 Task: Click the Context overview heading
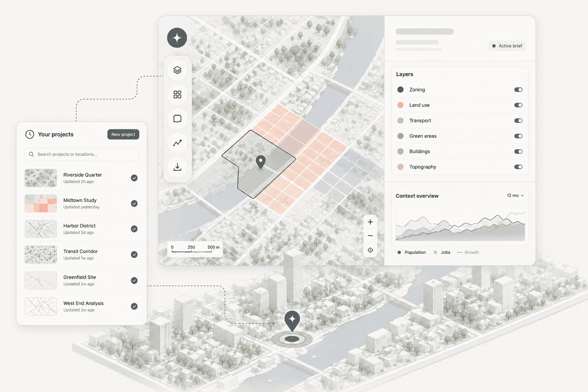coord(417,196)
